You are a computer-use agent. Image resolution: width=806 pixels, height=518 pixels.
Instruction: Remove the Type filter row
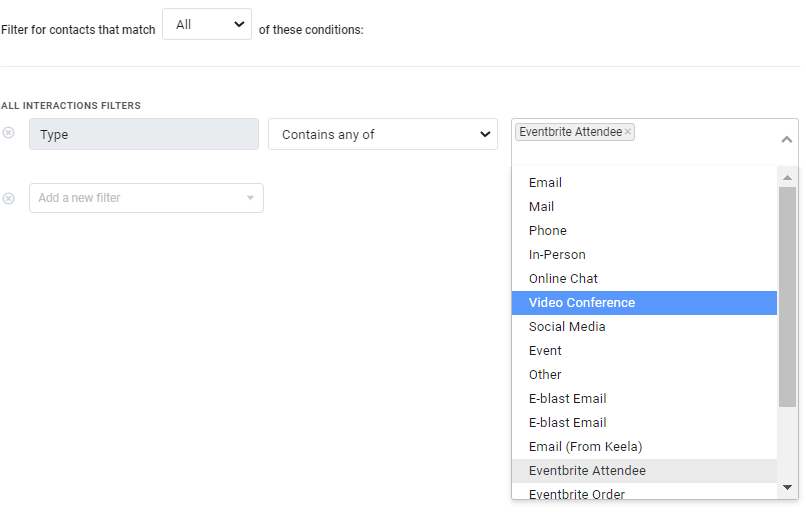(8, 133)
